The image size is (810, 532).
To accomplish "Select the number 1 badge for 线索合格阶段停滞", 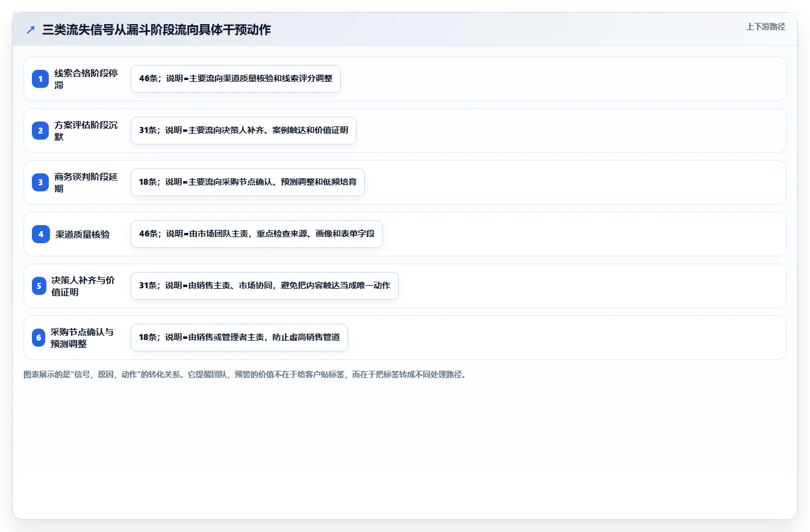I will pyautogui.click(x=40, y=79).
